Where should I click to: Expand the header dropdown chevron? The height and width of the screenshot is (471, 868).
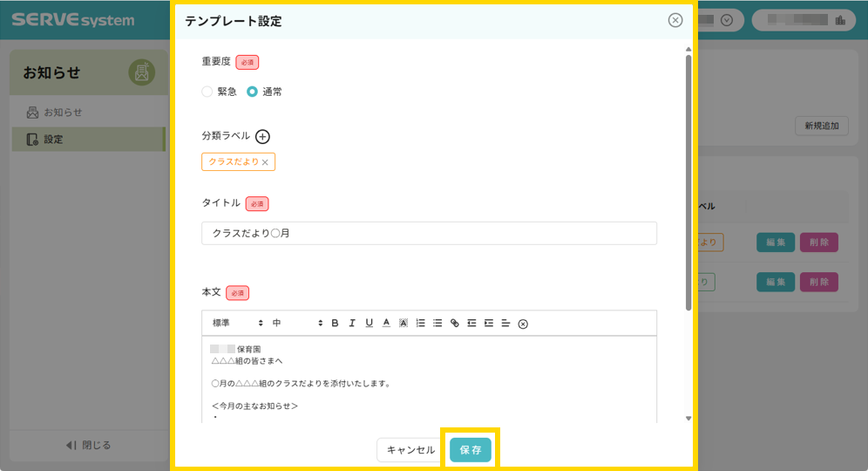pyautogui.click(x=727, y=20)
